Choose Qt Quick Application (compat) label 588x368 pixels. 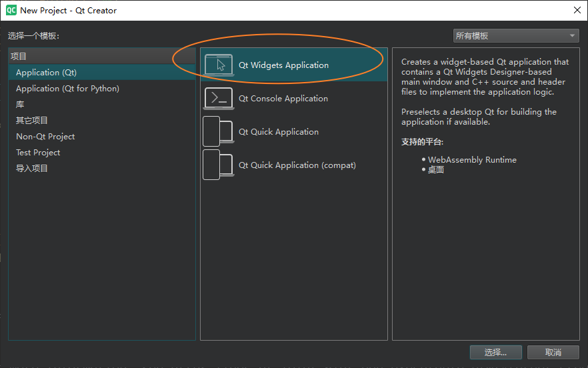coord(297,165)
